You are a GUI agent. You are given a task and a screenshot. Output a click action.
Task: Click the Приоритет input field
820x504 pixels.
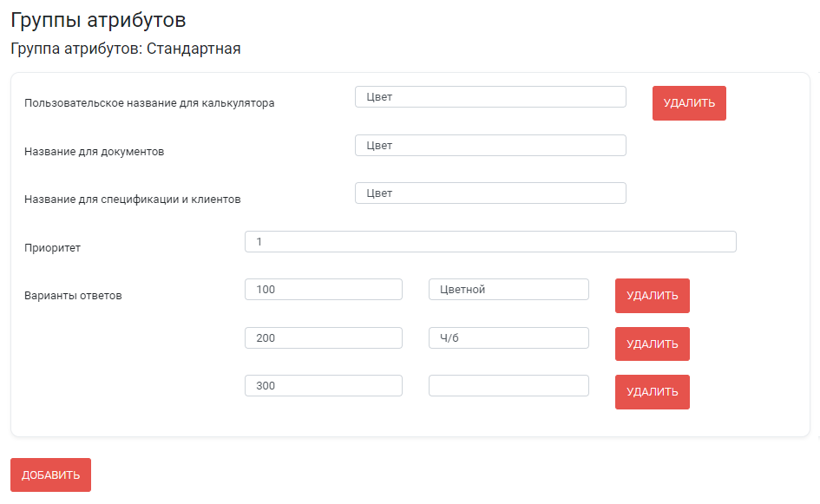(490, 241)
